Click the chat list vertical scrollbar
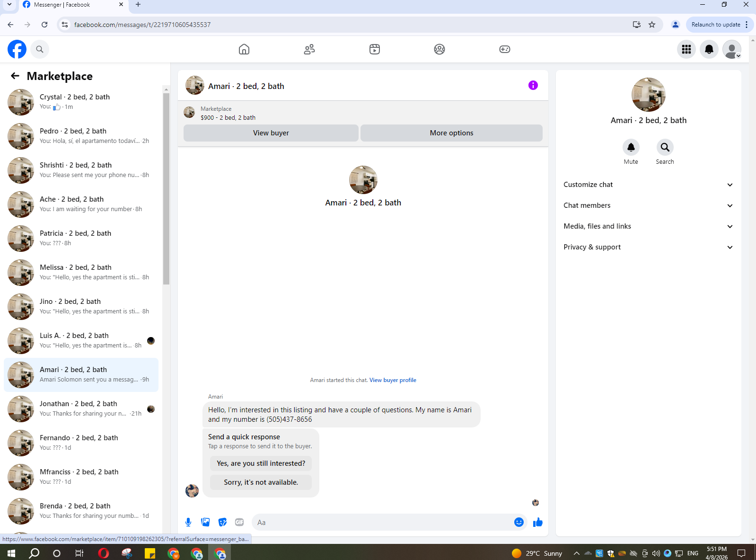This screenshot has width=756, height=560. (x=166, y=188)
